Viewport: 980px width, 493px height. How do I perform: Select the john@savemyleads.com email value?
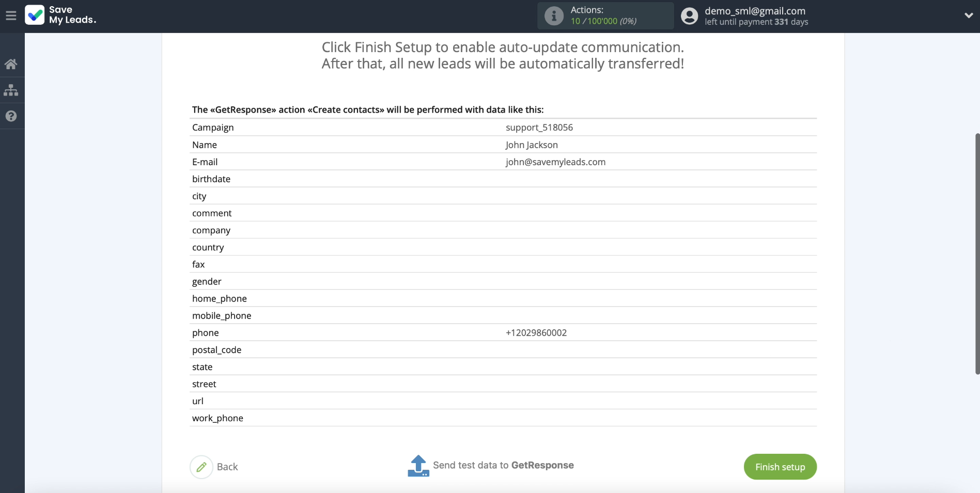555,162
